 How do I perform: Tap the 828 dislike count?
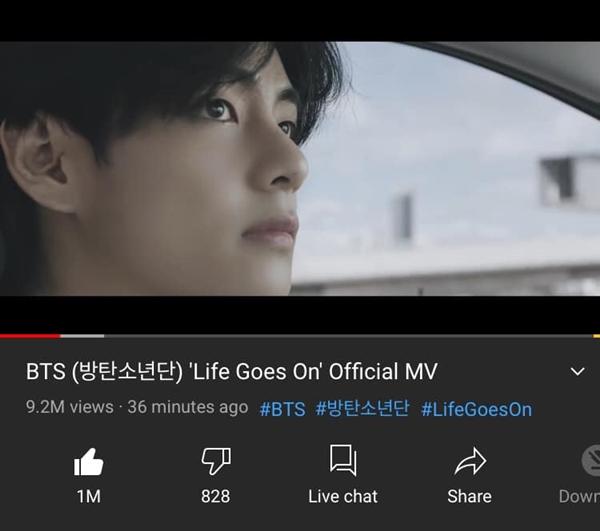[216, 496]
